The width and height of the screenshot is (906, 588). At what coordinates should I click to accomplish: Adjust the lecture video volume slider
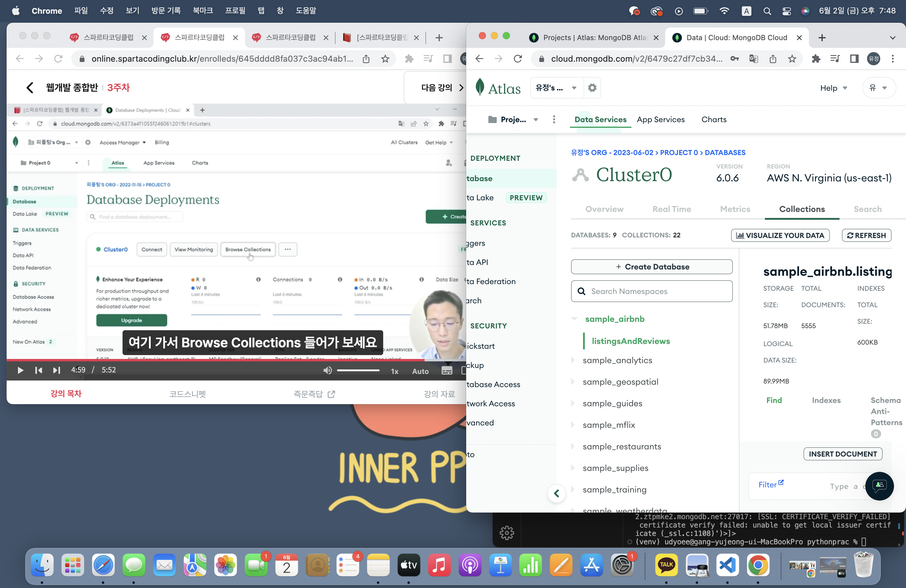click(x=358, y=370)
